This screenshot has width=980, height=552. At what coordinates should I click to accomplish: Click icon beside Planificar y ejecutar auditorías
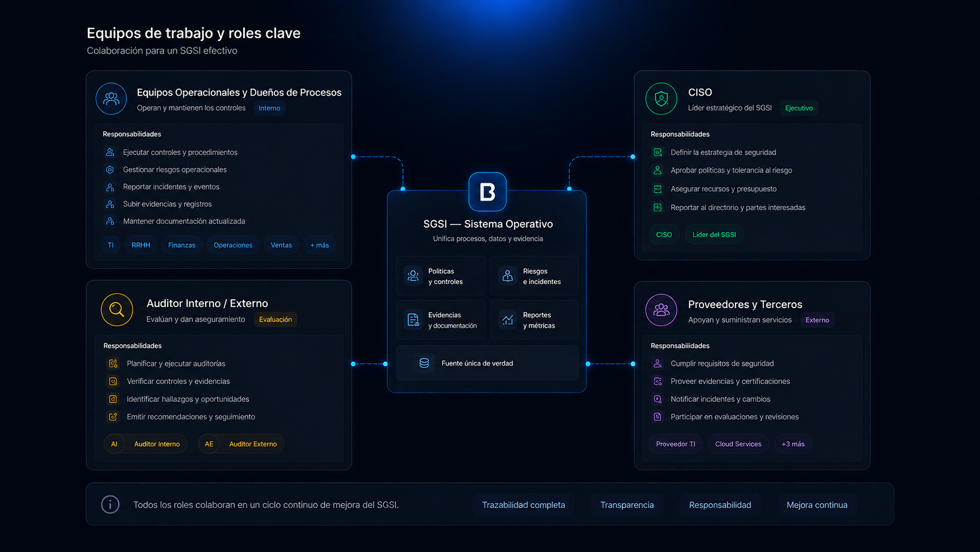click(x=113, y=364)
